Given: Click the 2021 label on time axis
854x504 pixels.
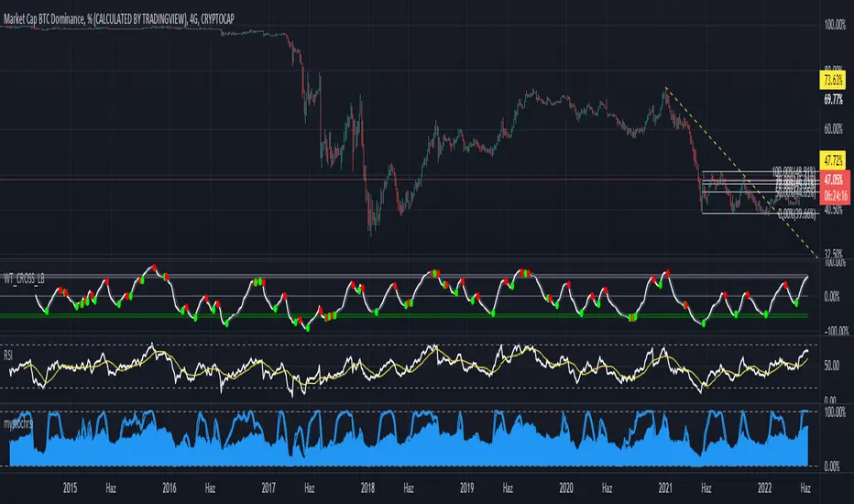Looking at the screenshot, I should coord(665,488).
